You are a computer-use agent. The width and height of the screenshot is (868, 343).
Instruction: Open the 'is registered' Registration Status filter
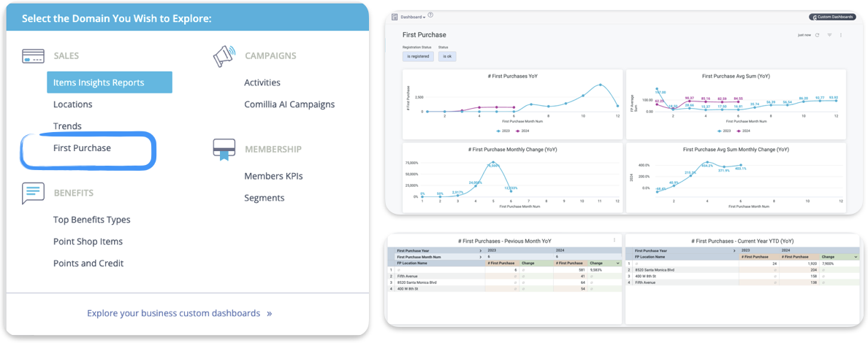click(x=418, y=56)
